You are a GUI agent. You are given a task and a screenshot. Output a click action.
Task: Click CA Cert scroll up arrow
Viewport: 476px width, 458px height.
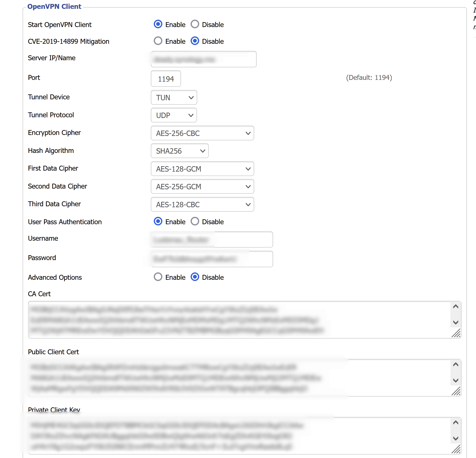click(456, 306)
